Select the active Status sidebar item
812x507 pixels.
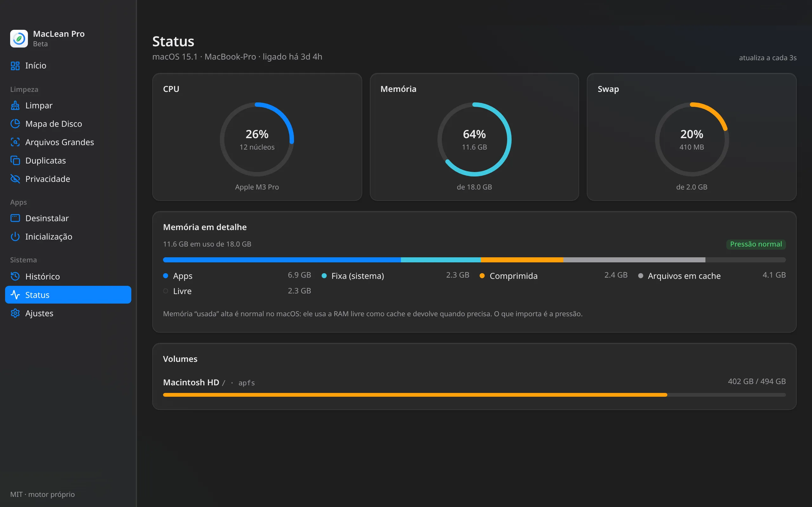point(68,295)
